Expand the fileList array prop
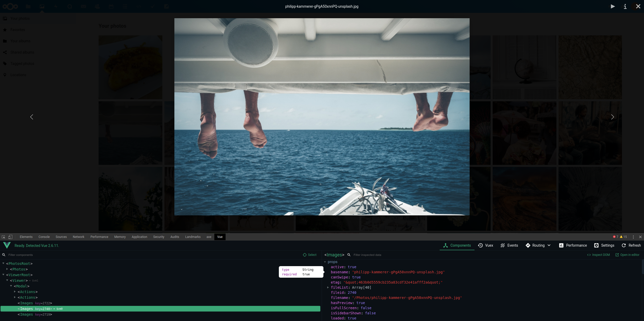The height and width of the screenshot is (321, 644). [328, 287]
